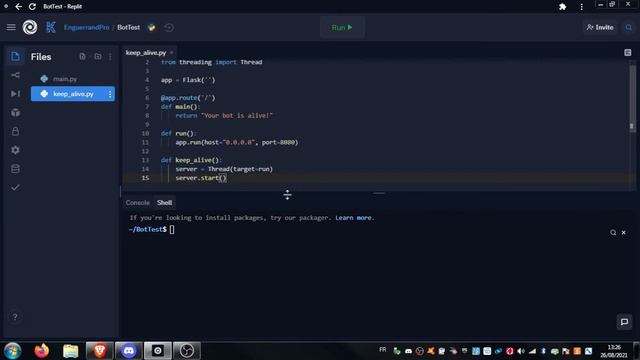Viewport: 640px width, 360px height.
Task: Switch to the Shell tab
Action: 164,202
